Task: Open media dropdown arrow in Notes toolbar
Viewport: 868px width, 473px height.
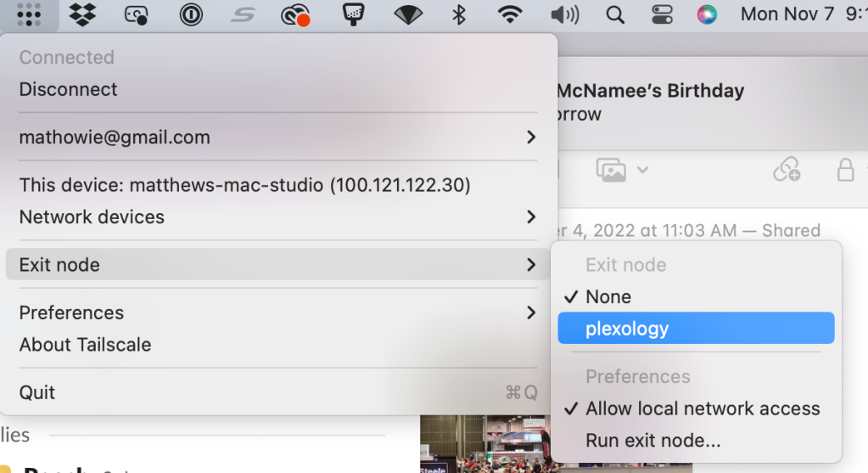Action: point(642,170)
